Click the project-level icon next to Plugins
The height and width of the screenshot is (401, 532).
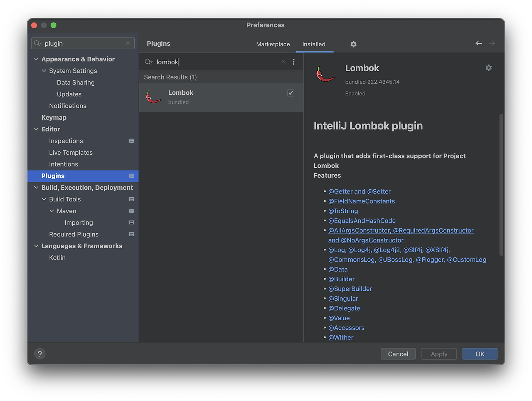132,176
